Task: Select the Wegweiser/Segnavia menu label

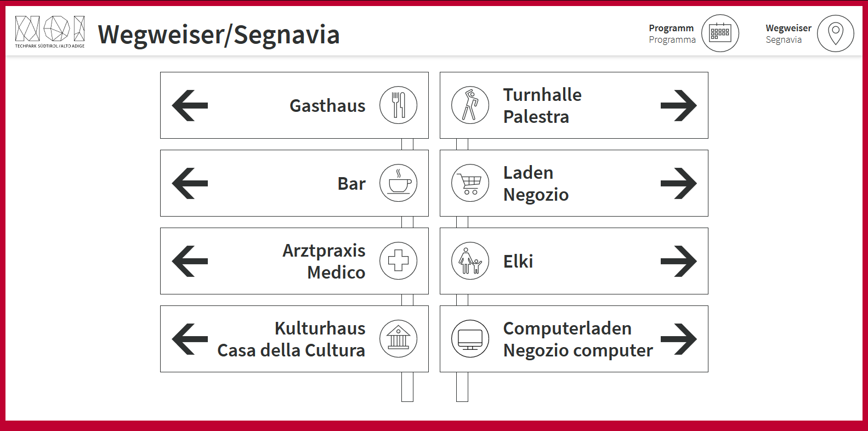Action: point(788,33)
